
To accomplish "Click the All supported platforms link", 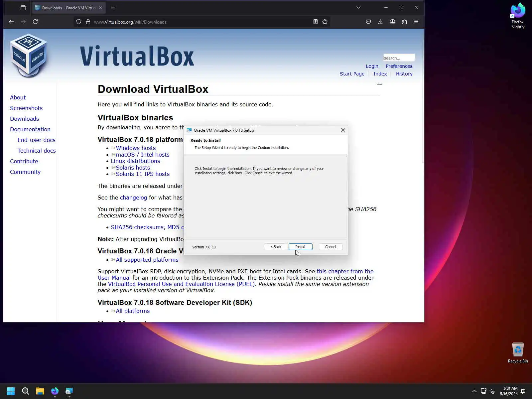I will (147, 260).
